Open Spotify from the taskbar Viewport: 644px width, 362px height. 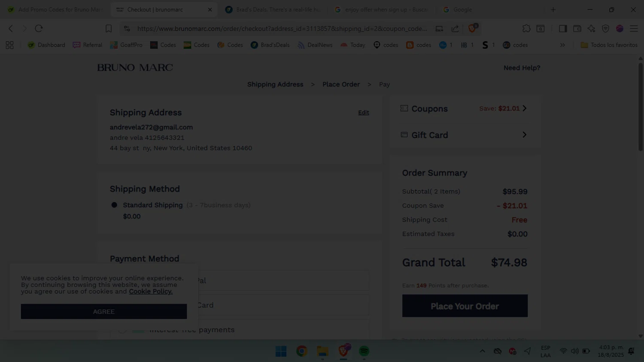coord(364,351)
